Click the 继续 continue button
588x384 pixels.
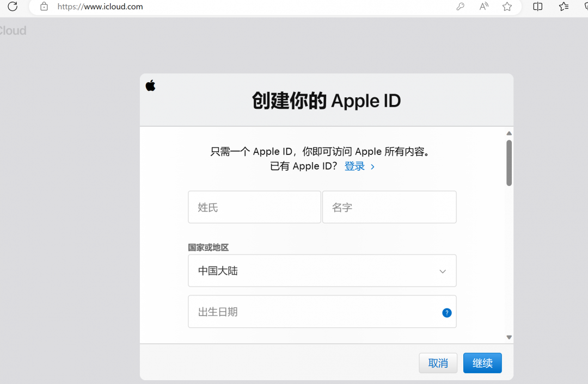click(482, 363)
